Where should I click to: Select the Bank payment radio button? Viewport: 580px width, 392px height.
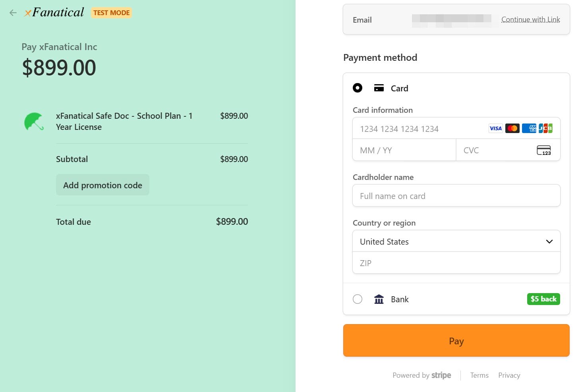[358, 299]
